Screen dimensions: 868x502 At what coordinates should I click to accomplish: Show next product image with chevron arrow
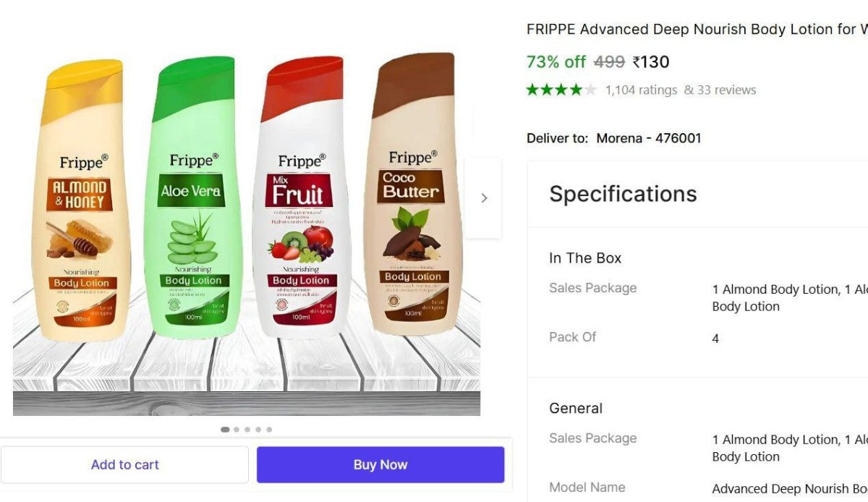click(x=483, y=197)
